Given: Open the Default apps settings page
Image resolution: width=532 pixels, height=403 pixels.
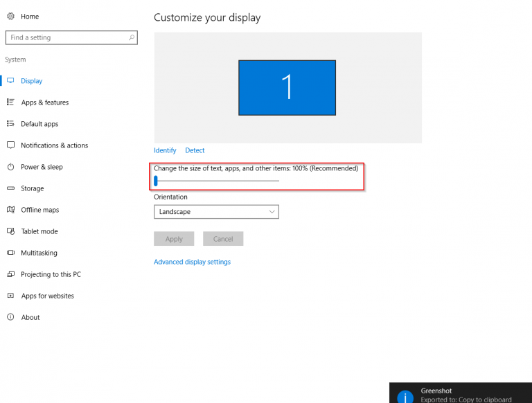Looking at the screenshot, I should [x=39, y=124].
